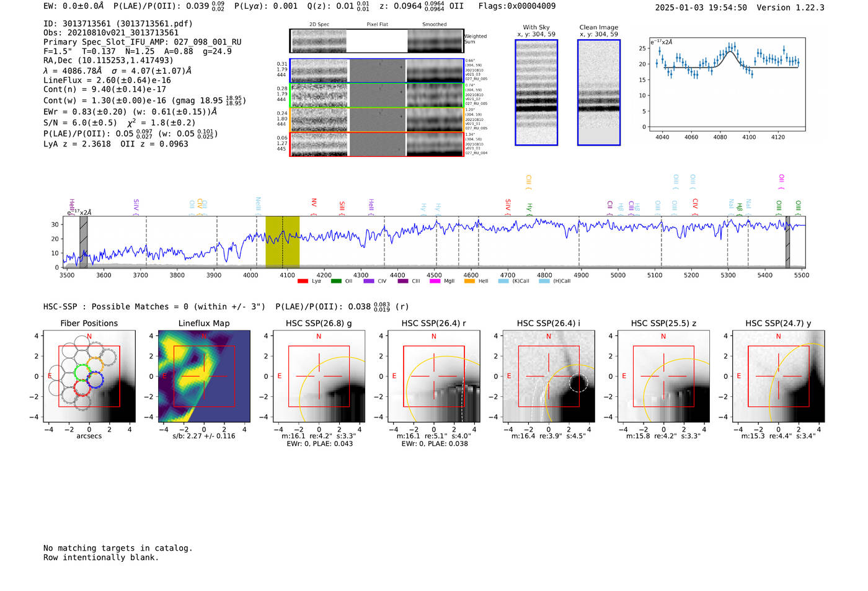Click the (H)CaII legend swatch
Screen dimensions: 868x591
tap(544, 281)
